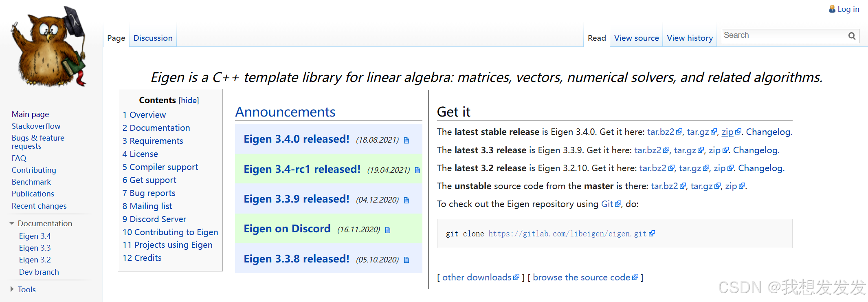The image size is (868, 302).
Task: Open document icon next to Eigen 3.4.0 released
Action: [406, 141]
